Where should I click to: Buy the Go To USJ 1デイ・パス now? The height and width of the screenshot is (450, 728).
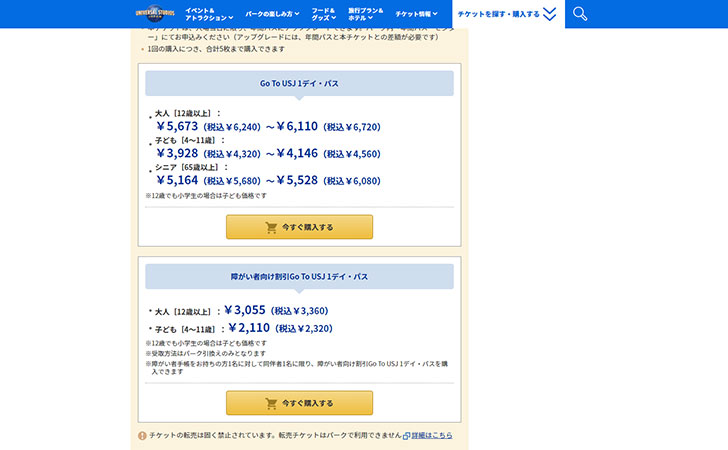pyautogui.click(x=299, y=227)
